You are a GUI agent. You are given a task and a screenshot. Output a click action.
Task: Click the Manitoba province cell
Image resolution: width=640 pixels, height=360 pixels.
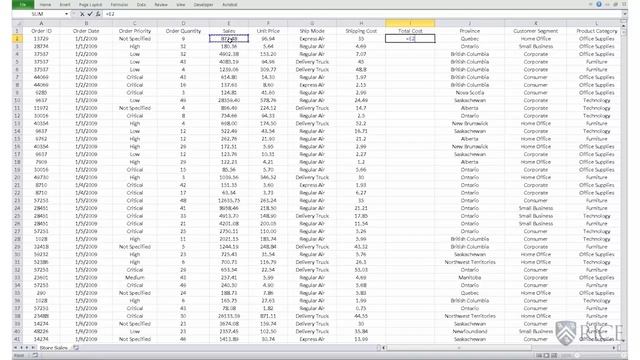pyautogui.click(x=470, y=278)
